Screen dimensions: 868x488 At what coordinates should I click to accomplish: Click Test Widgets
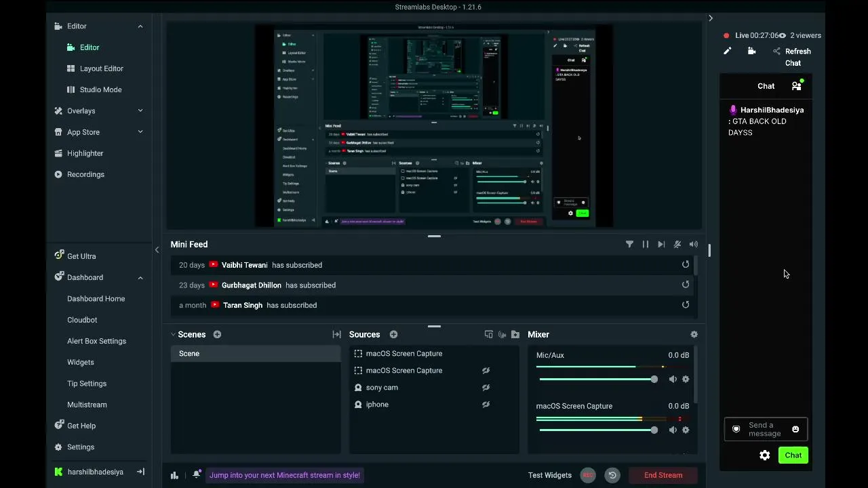tap(550, 475)
